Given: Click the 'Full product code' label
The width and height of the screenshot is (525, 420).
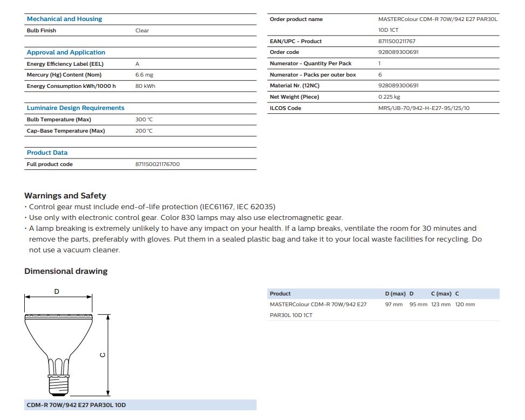Looking at the screenshot, I should tap(50, 164).
